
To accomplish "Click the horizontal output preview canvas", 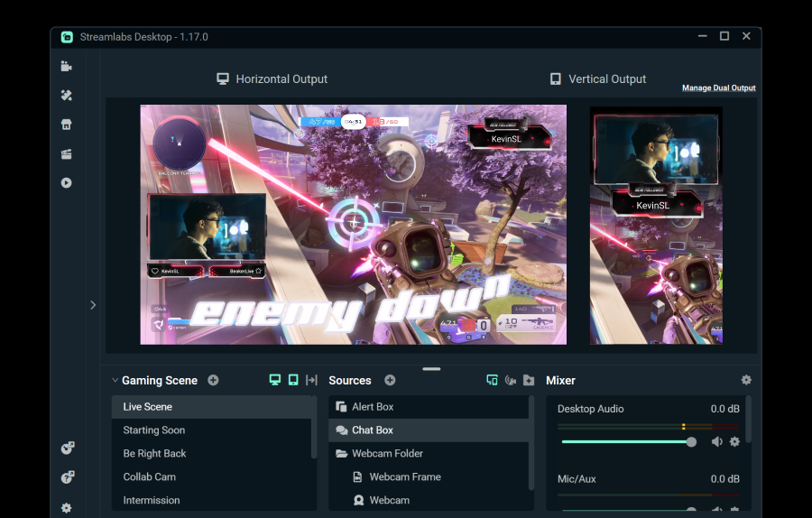I will click(353, 225).
